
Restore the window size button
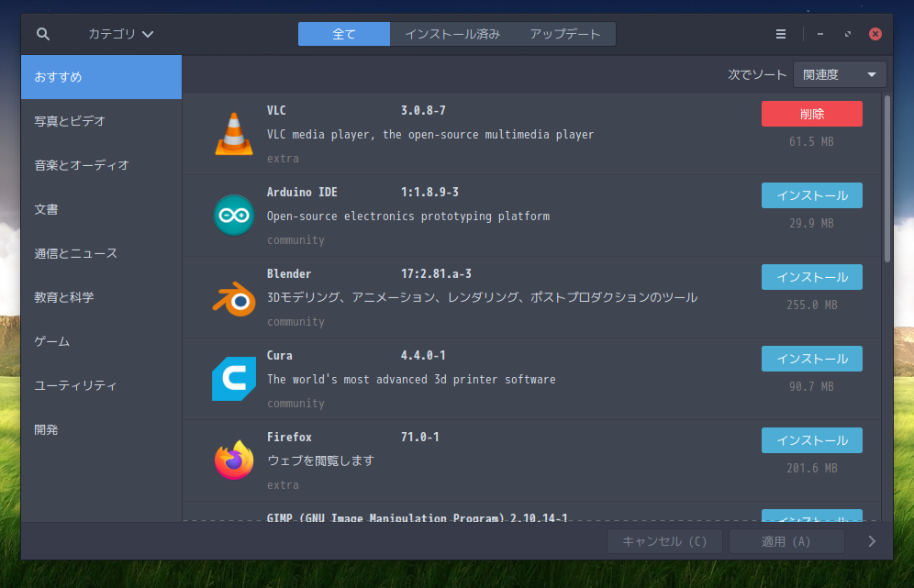click(x=848, y=34)
